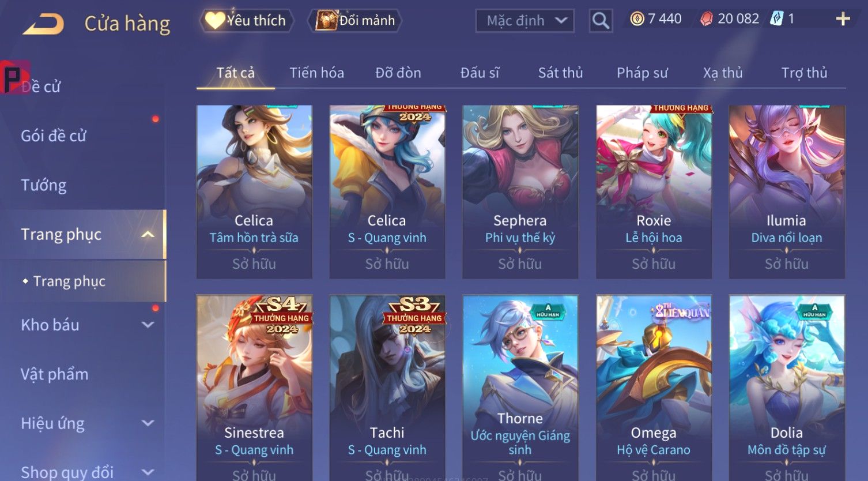Open Roxie Lễ hội hoa skin card

click(654, 191)
